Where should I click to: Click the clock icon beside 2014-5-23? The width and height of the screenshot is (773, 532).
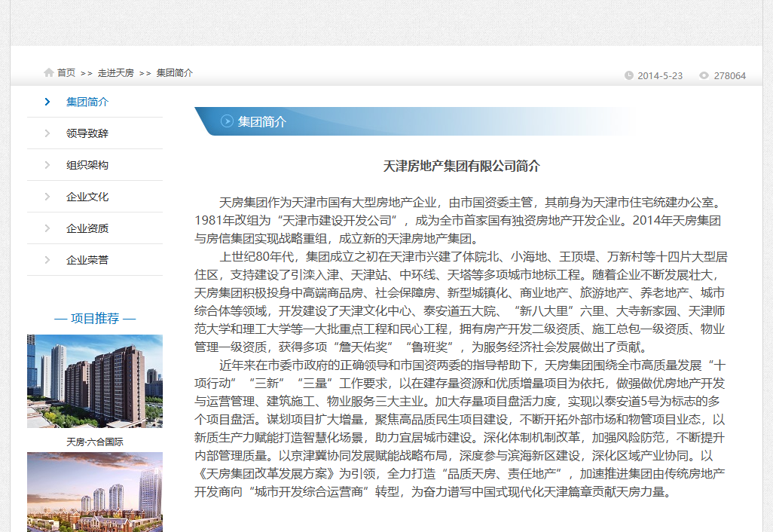629,75
